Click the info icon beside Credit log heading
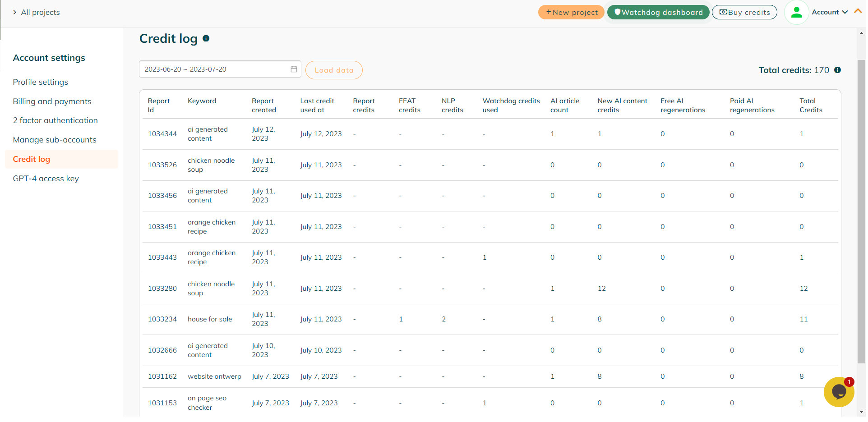Image resolution: width=868 pixels, height=422 pixels. [x=206, y=38]
